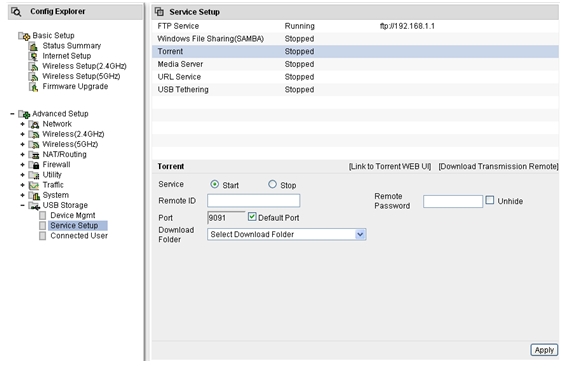Click the Status Summary icon
The width and height of the screenshot is (567, 368).
(x=33, y=46)
